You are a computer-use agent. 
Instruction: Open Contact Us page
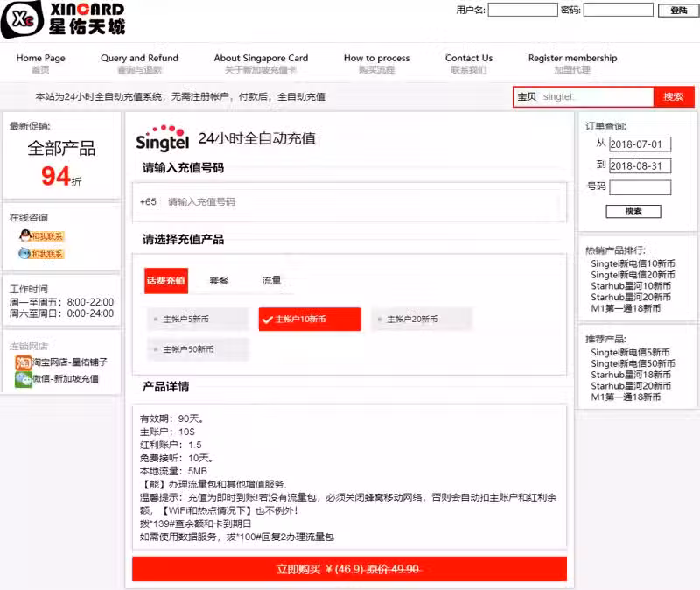point(469,63)
